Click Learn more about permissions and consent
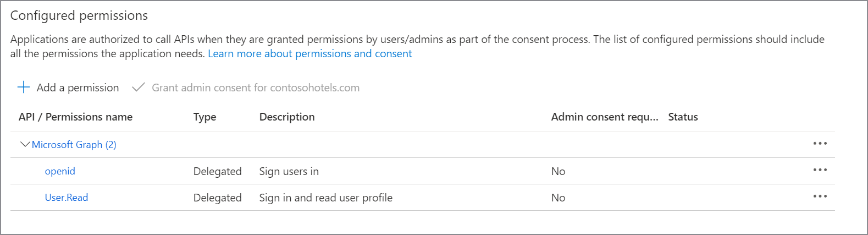 pos(309,53)
